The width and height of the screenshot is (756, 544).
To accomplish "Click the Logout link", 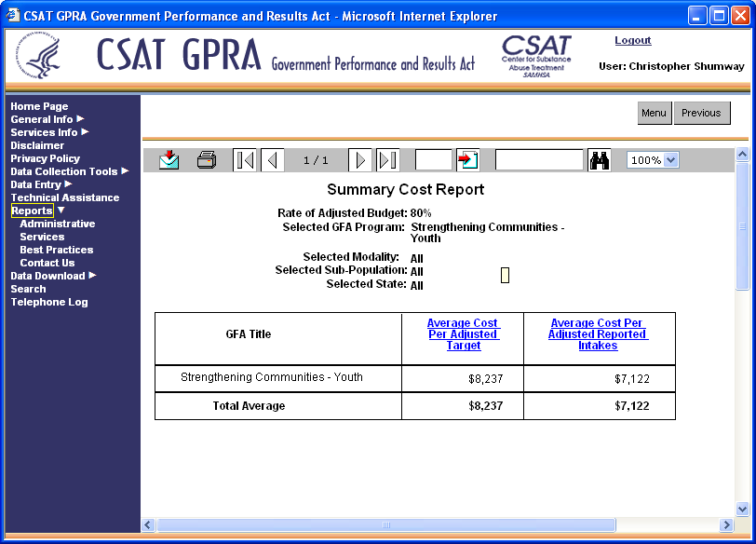I will coord(633,41).
